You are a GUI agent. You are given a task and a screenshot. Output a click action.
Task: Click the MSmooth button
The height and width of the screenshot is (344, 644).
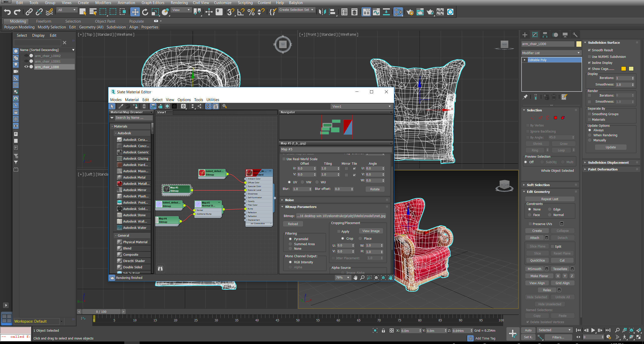pyautogui.click(x=534, y=269)
